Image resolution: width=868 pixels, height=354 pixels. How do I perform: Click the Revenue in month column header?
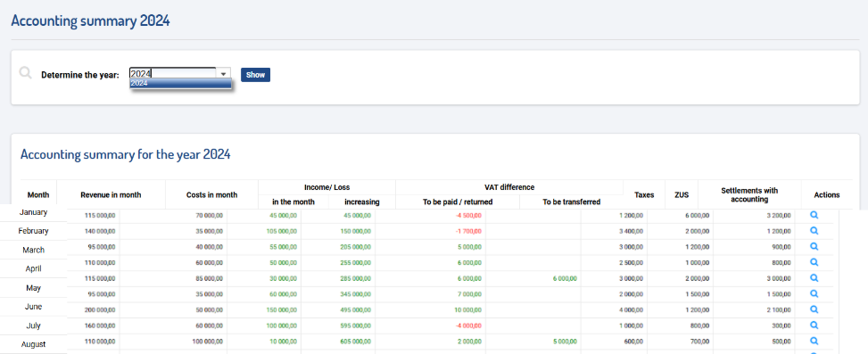click(x=111, y=194)
